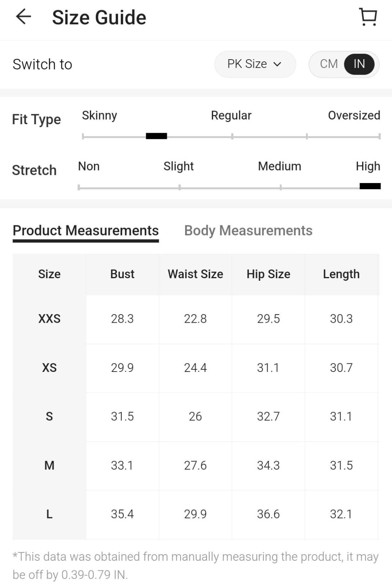The image size is (392, 588).
Task: Tap the Size Guide page title
Action: tap(99, 17)
